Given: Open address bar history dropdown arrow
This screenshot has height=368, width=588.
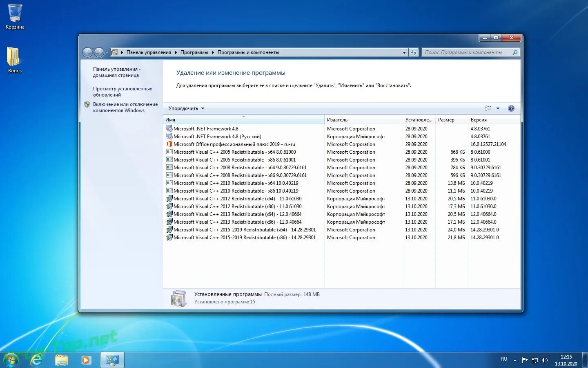Looking at the screenshot, I should tap(404, 52).
